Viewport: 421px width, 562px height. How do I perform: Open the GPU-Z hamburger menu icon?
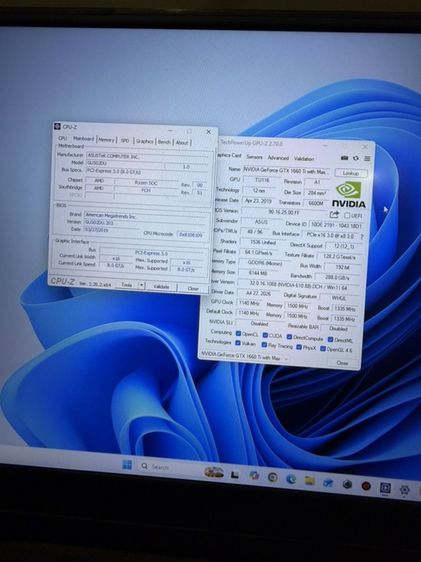click(x=367, y=158)
